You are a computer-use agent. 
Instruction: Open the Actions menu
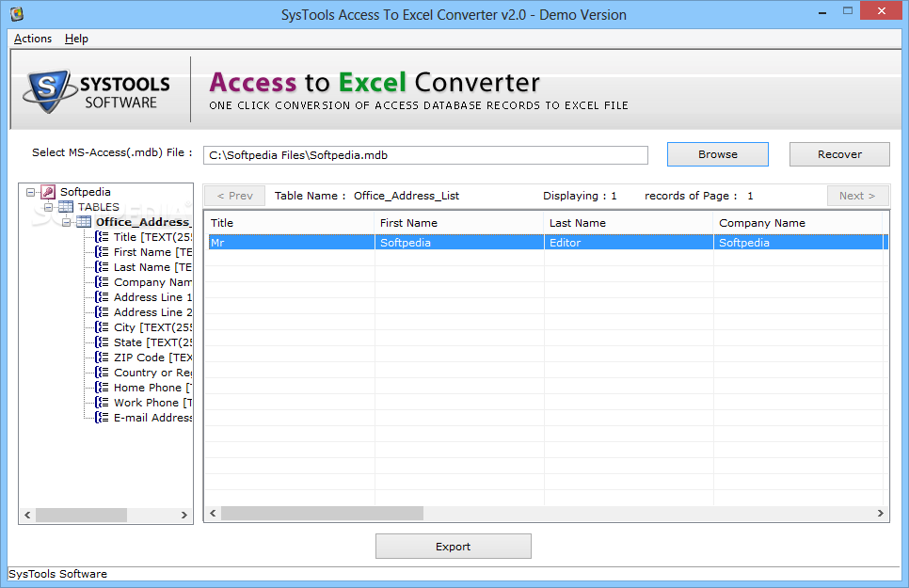pyautogui.click(x=32, y=39)
